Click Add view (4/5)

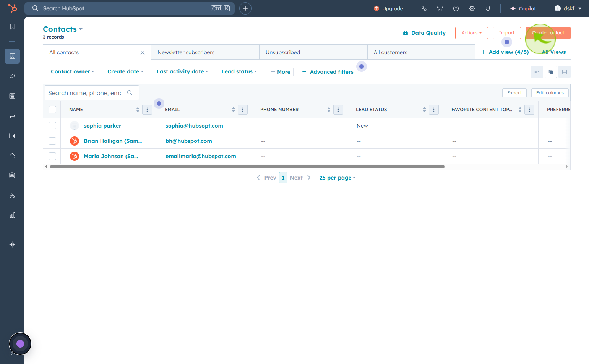[x=505, y=52]
